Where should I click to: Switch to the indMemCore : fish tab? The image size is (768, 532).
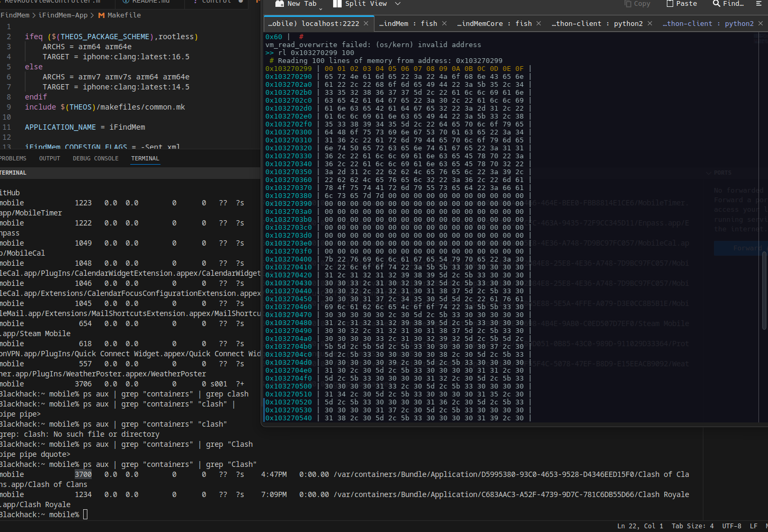(x=494, y=23)
